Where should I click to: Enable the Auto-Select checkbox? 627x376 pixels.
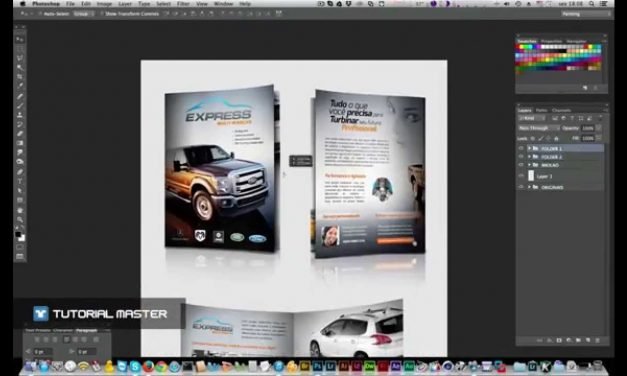tap(40, 14)
